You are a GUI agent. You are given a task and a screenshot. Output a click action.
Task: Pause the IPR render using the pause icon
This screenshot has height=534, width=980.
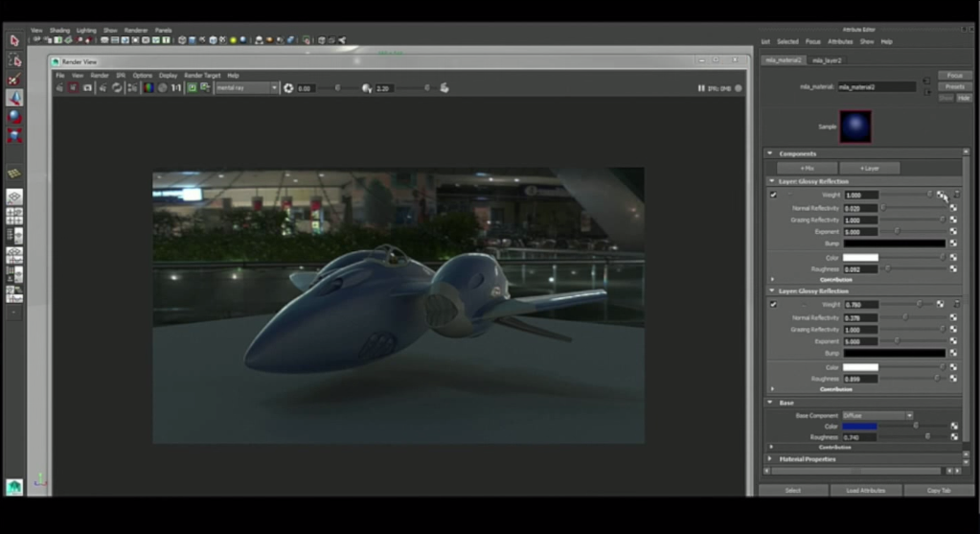(702, 88)
